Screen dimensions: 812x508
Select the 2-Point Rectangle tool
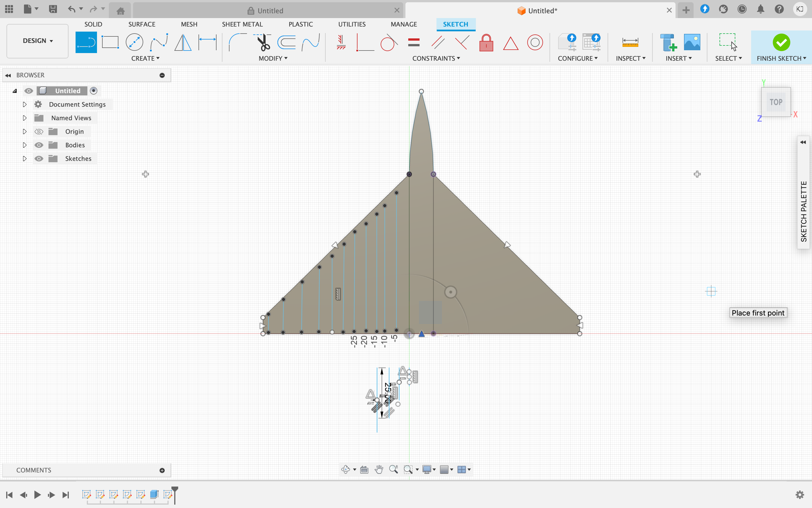[110, 42]
